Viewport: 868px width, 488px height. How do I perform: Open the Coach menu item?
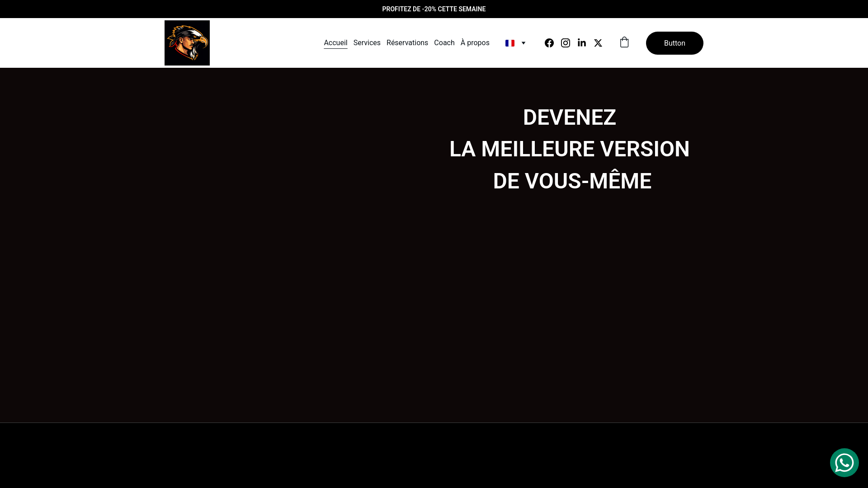point(444,43)
